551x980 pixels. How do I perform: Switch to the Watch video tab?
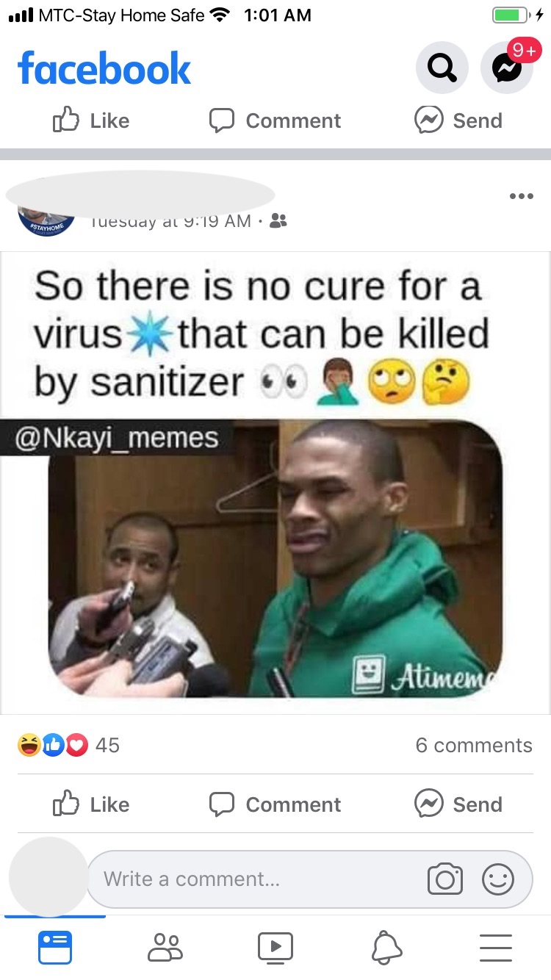coord(275,947)
